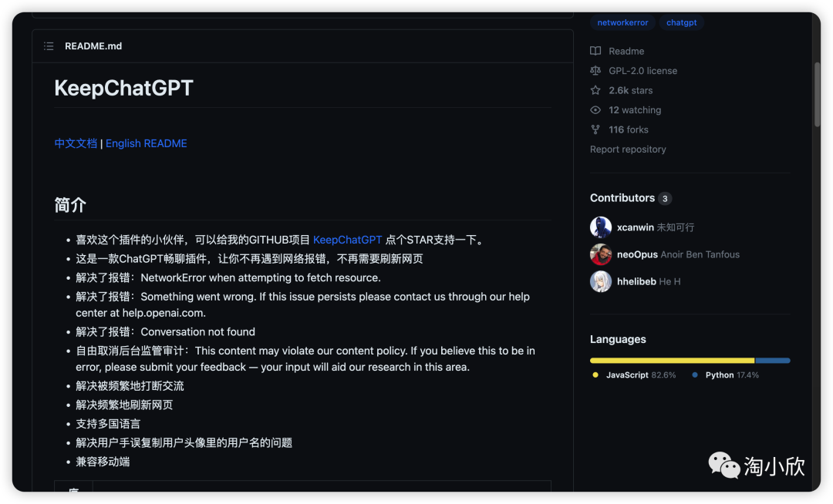Click the 简介 section heading
The width and height of the screenshot is (833, 504).
click(x=70, y=205)
